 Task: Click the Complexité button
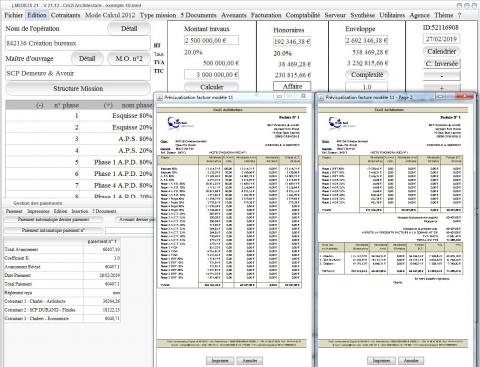(367, 75)
